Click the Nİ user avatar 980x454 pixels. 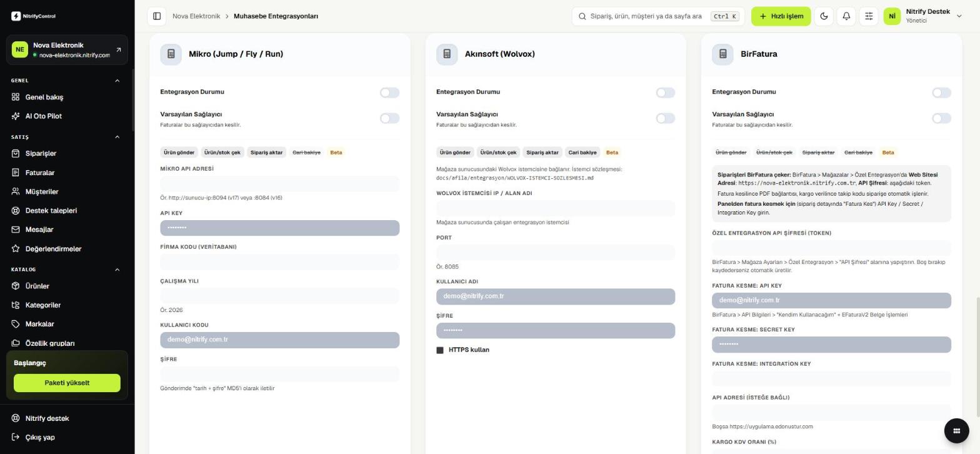pos(892,16)
